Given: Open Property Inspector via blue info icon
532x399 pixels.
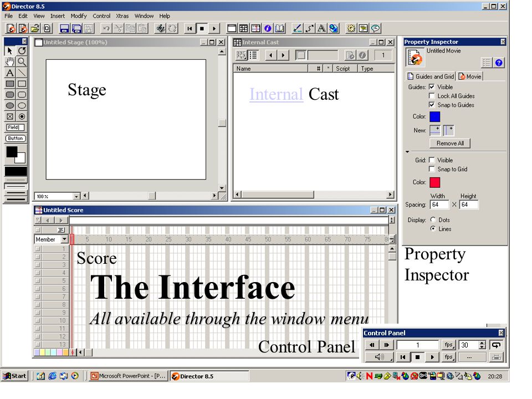Looking at the screenshot, I should 268,28.
